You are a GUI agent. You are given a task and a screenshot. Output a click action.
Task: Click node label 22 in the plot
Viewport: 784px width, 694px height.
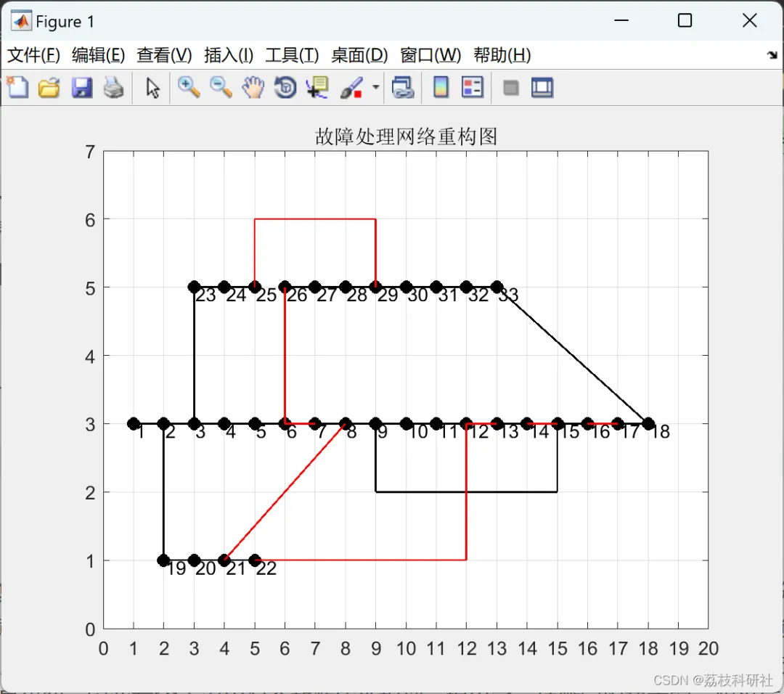[266, 568]
